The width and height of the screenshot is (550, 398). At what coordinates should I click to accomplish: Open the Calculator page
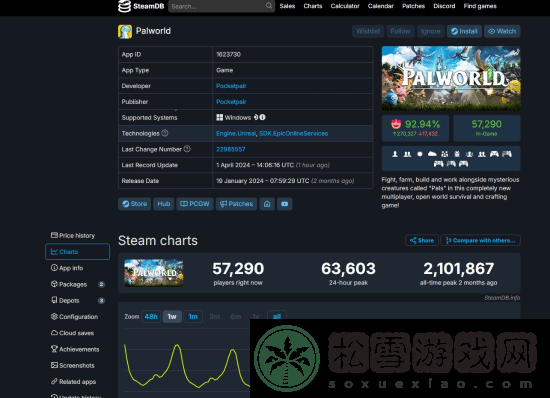[345, 6]
